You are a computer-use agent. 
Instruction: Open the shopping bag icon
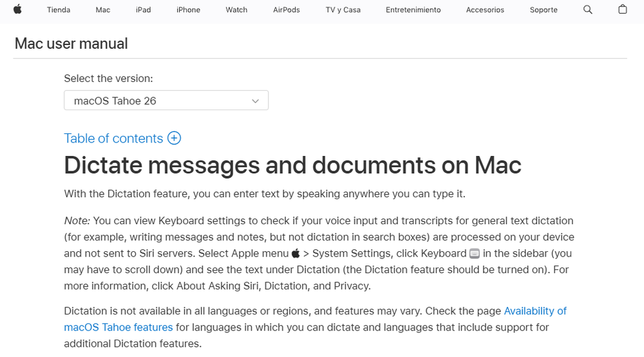click(623, 9)
